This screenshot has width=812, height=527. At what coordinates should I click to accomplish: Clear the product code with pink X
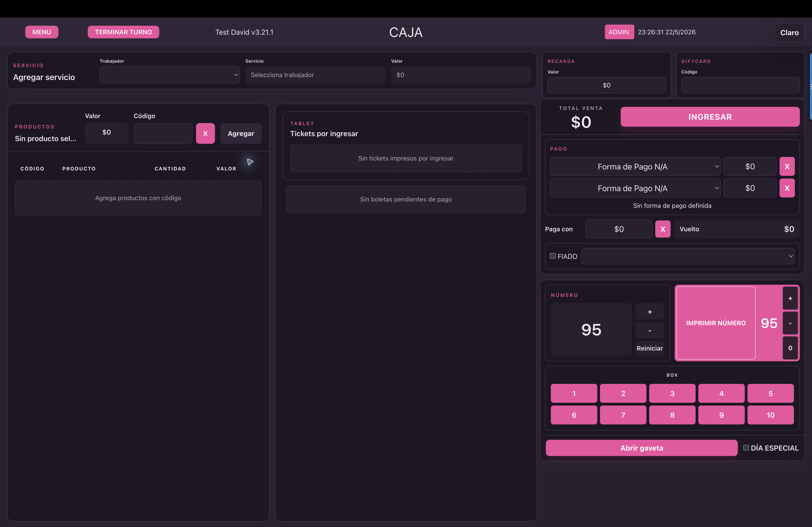pyautogui.click(x=205, y=133)
